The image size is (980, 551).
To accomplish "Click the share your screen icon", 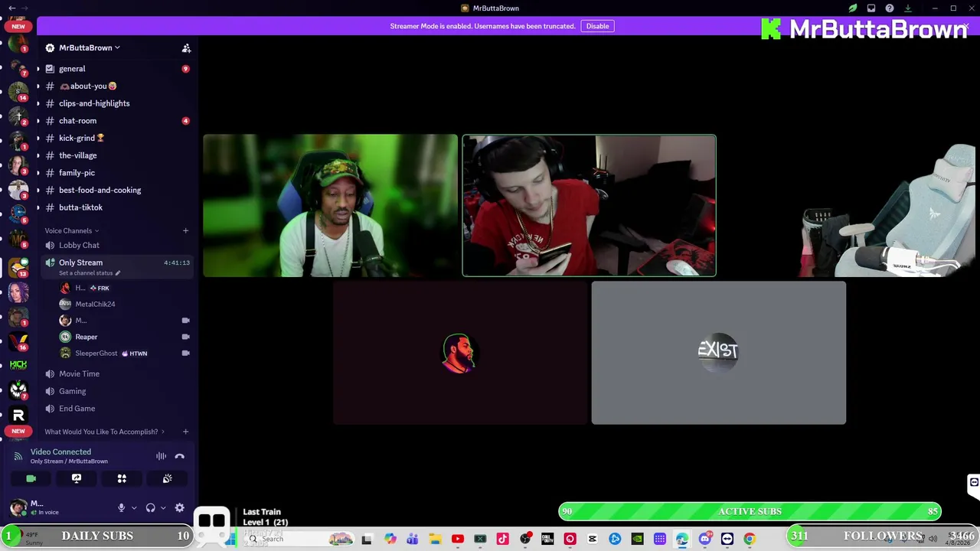I will click(x=77, y=478).
